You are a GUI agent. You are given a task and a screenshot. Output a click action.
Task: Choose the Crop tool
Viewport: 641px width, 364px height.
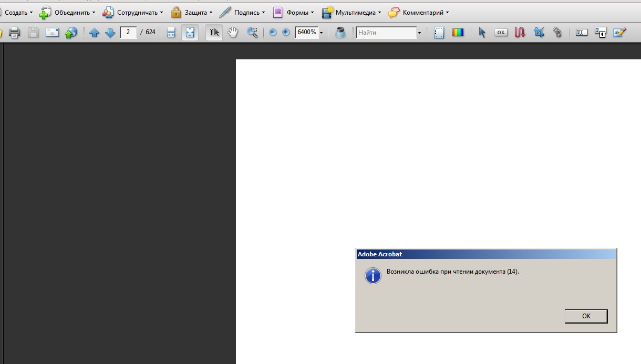[x=539, y=33]
